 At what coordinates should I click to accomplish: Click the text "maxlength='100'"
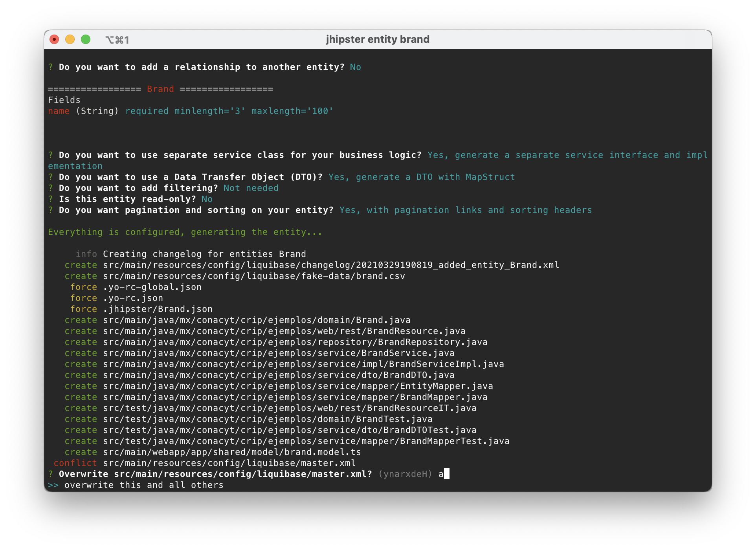[292, 111]
